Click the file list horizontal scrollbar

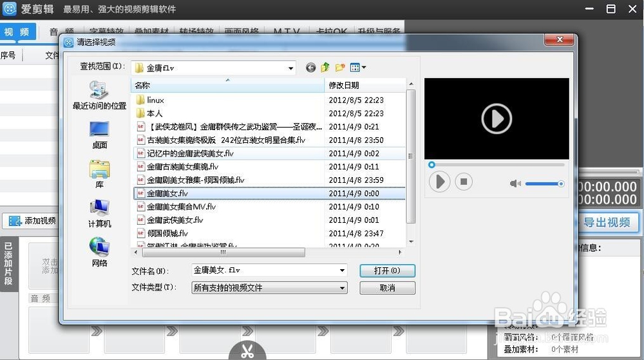click(223, 252)
